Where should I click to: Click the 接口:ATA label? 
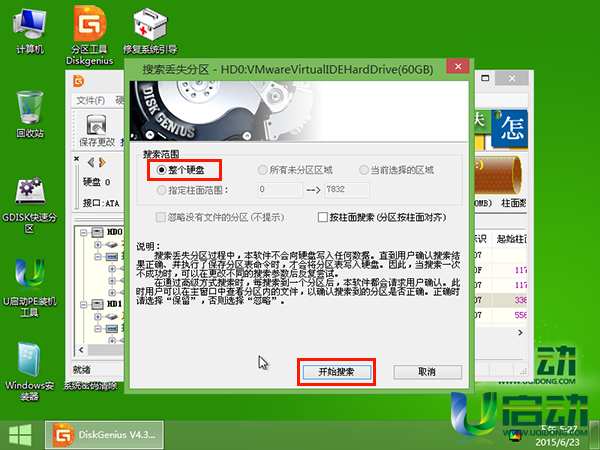[x=101, y=203]
